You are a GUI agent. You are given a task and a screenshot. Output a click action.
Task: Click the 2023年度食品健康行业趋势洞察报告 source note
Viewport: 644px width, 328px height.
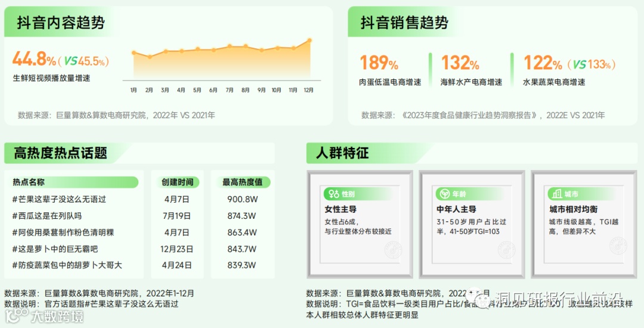[x=483, y=115]
